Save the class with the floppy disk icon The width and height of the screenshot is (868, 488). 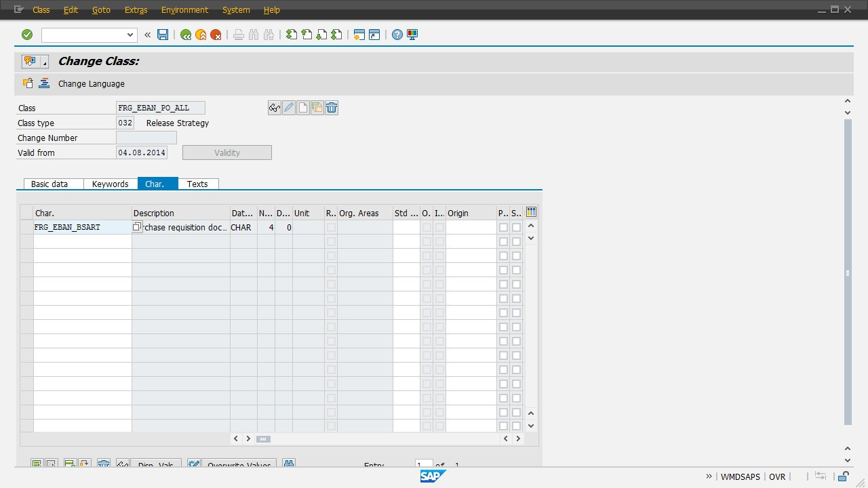coord(163,35)
